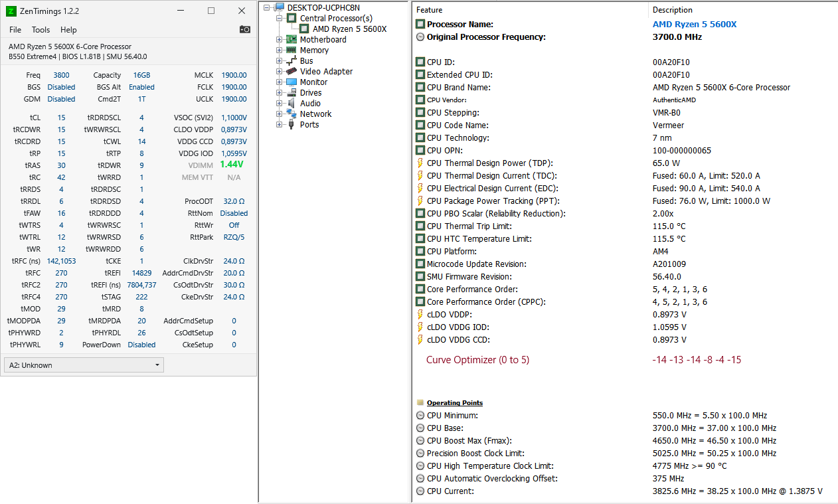Click the DESKTOP-UCPHC8N computer icon

pos(280,7)
